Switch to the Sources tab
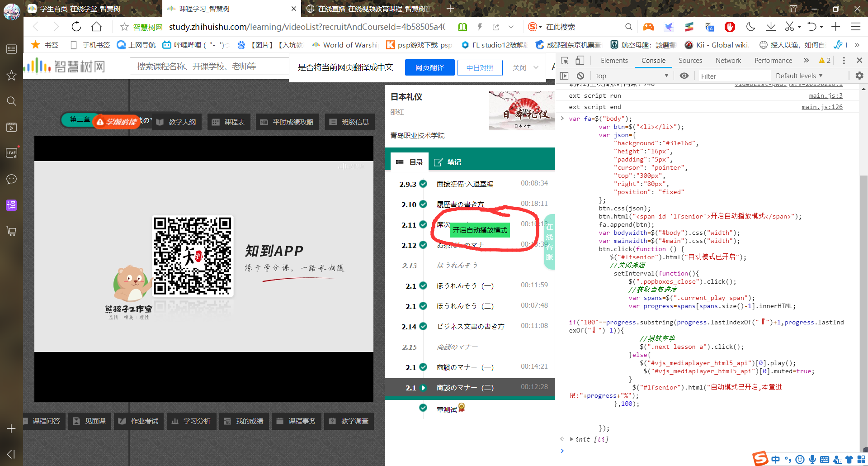 point(690,60)
